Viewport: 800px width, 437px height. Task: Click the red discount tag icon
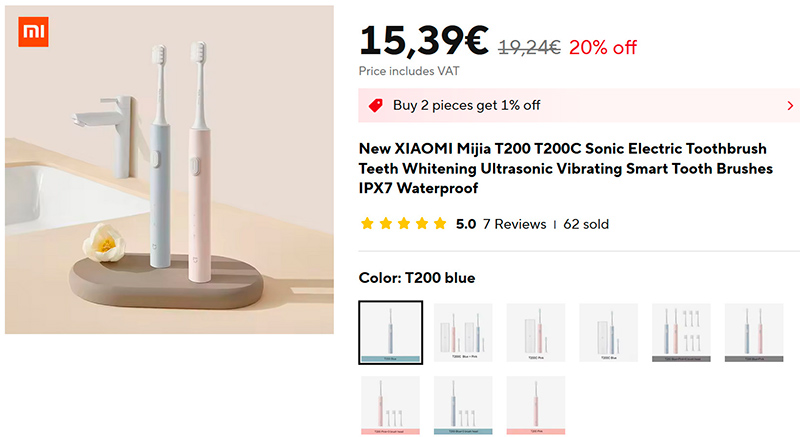376,105
